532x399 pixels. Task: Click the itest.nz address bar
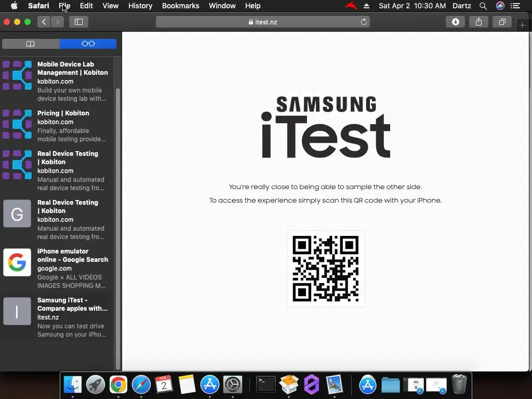[262, 22]
